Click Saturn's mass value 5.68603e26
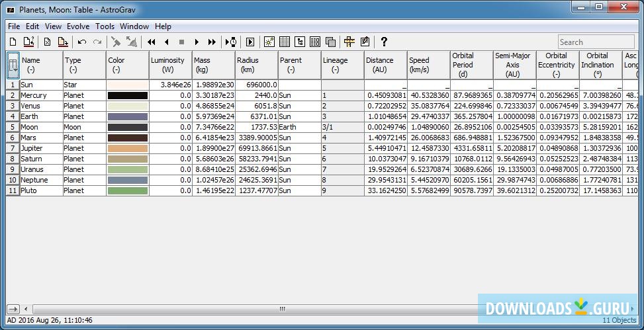Viewport: 644px width, 330px height. 214,159
